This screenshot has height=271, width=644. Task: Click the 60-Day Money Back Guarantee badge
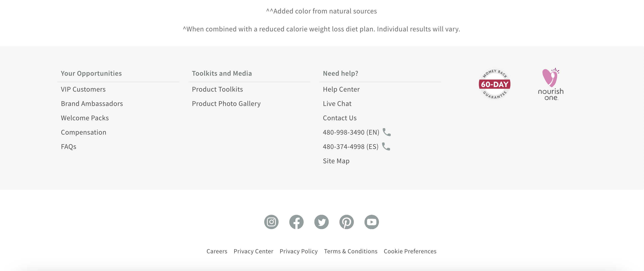click(494, 84)
